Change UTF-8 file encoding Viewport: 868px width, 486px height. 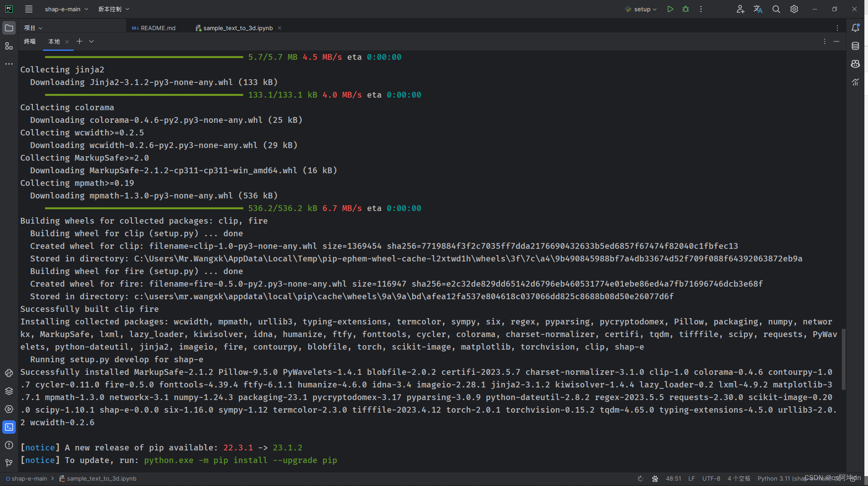pyautogui.click(x=711, y=479)
